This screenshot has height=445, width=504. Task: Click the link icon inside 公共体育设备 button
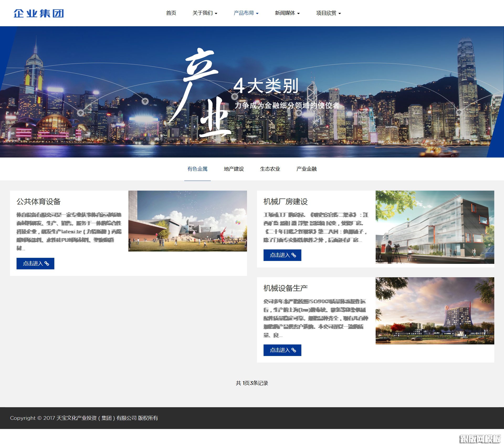click(x=47, y=264)
